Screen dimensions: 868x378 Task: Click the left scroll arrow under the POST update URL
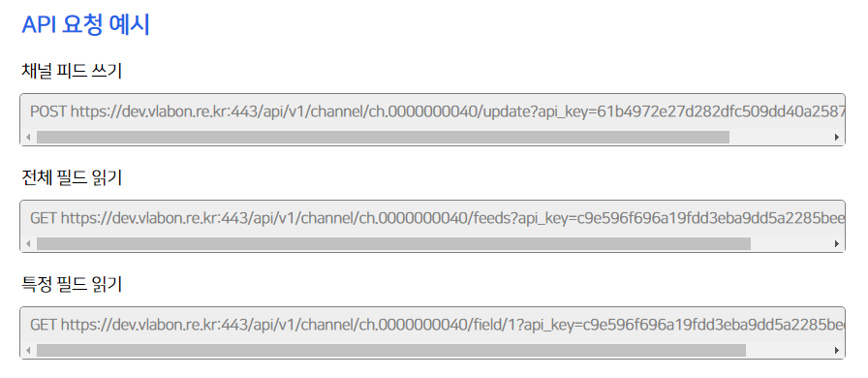point(28,138)
